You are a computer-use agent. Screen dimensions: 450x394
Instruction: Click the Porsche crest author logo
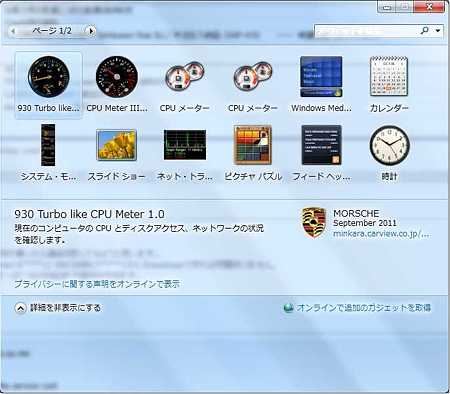pyautogui.click(x=313, y=222)
